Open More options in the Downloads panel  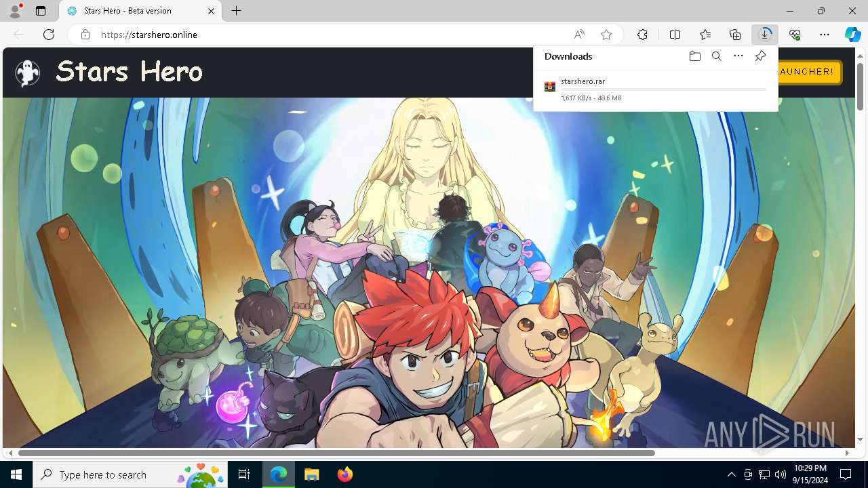(x=738, y=56)
